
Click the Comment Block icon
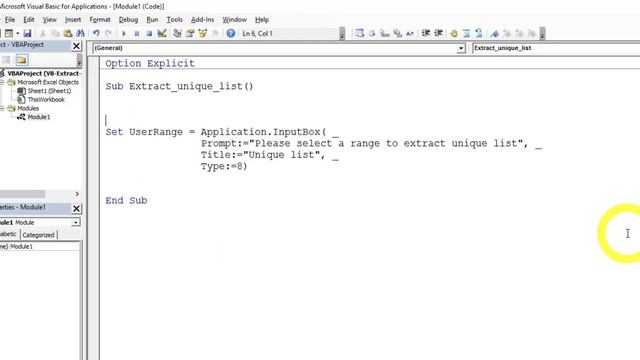tap(466, 33)
